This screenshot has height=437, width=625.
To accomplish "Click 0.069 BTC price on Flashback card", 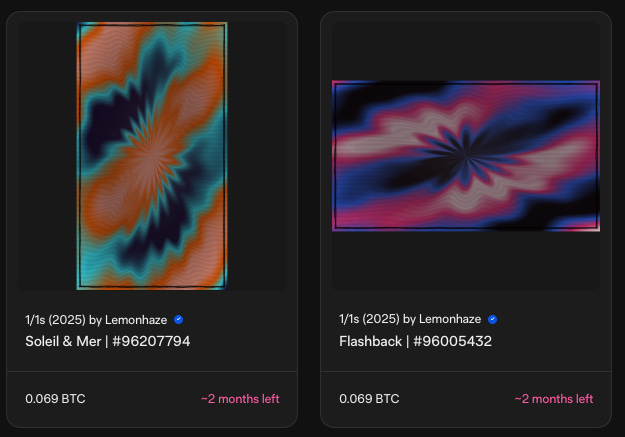I will pos(369,399).
